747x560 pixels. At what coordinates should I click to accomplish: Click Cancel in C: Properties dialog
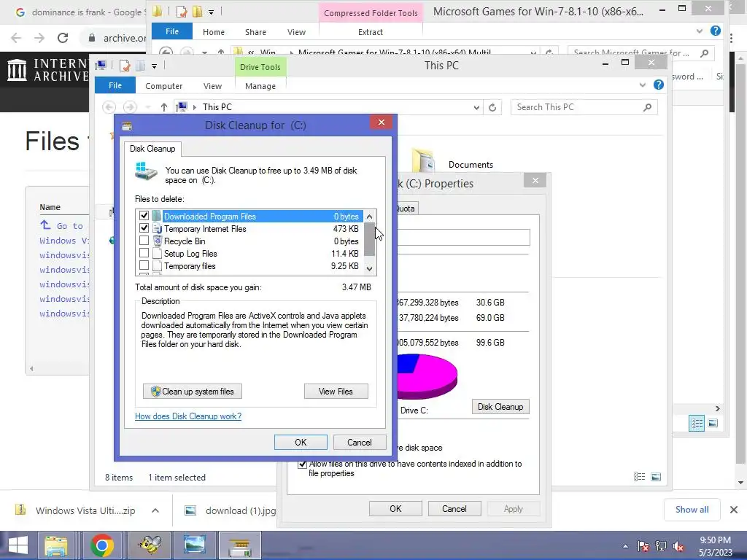(454, 508)
